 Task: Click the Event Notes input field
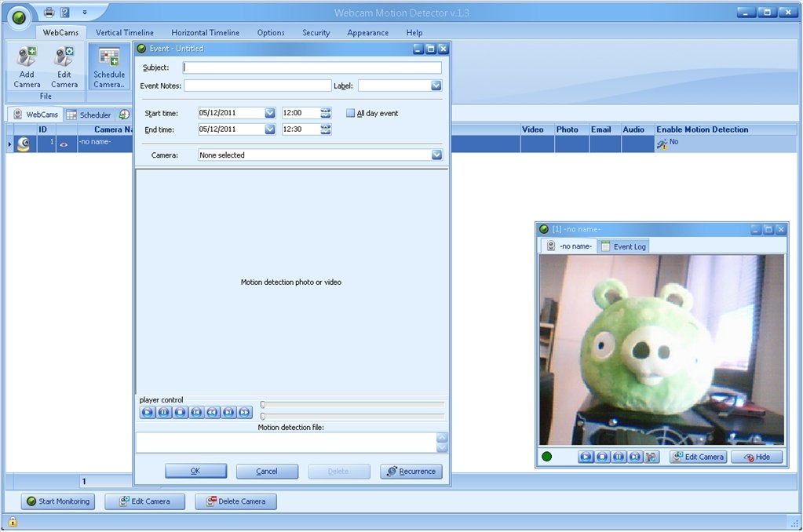click(257, 86)
